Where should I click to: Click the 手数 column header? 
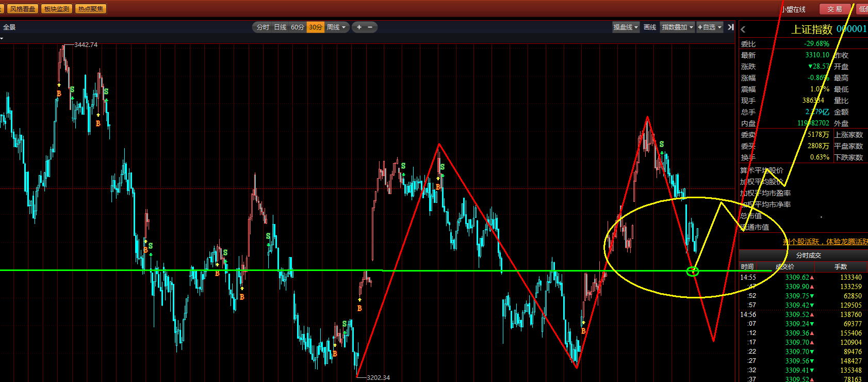pos(841,267)
